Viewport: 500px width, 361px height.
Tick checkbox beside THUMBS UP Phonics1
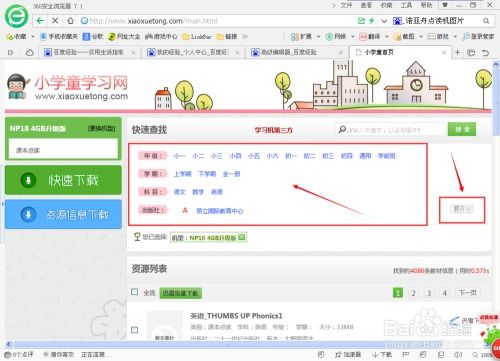(x=134, y=330)
